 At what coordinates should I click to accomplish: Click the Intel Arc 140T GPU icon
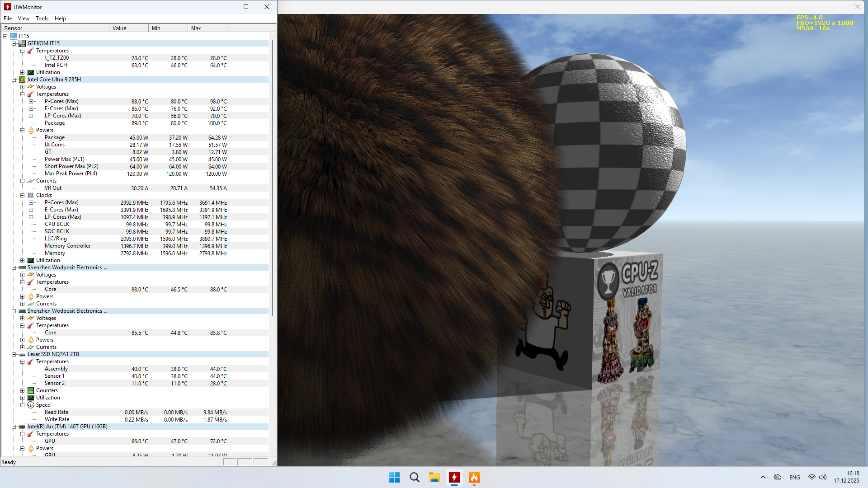pyautogui.click(x=22, y=427)
